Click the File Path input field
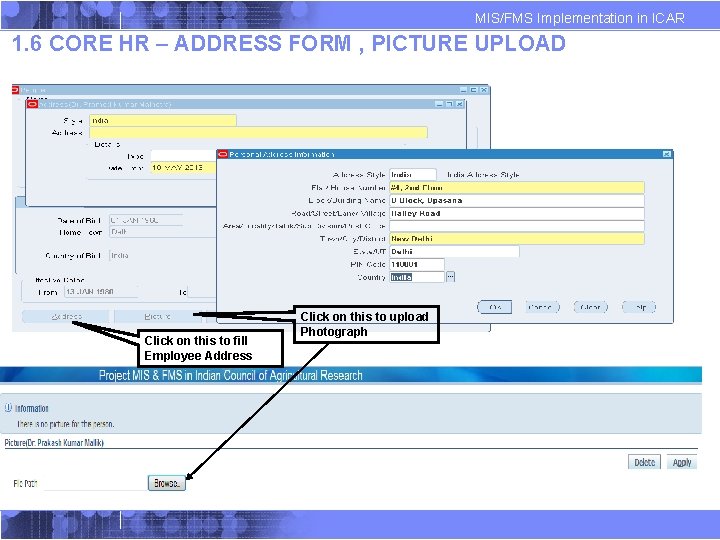 (96, 484)
